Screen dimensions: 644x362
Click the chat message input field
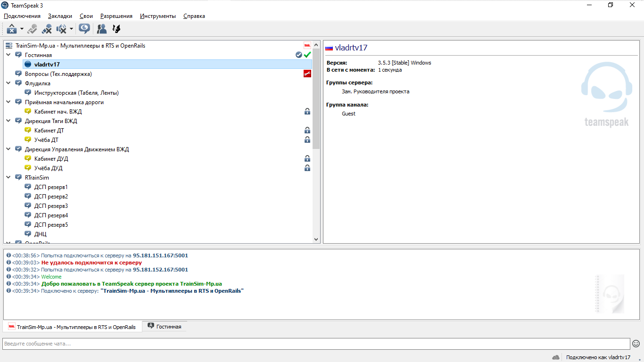[x=316, y=344]
